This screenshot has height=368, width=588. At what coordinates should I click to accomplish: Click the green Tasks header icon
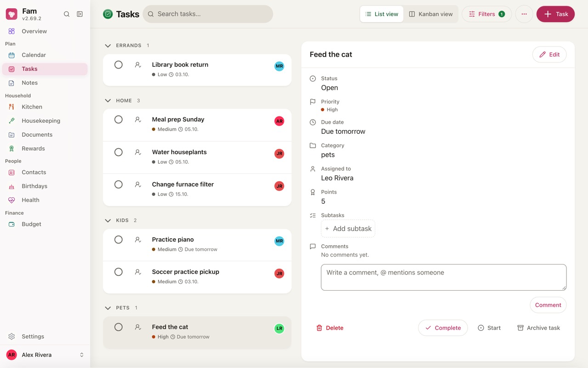(x=108, y=14)
